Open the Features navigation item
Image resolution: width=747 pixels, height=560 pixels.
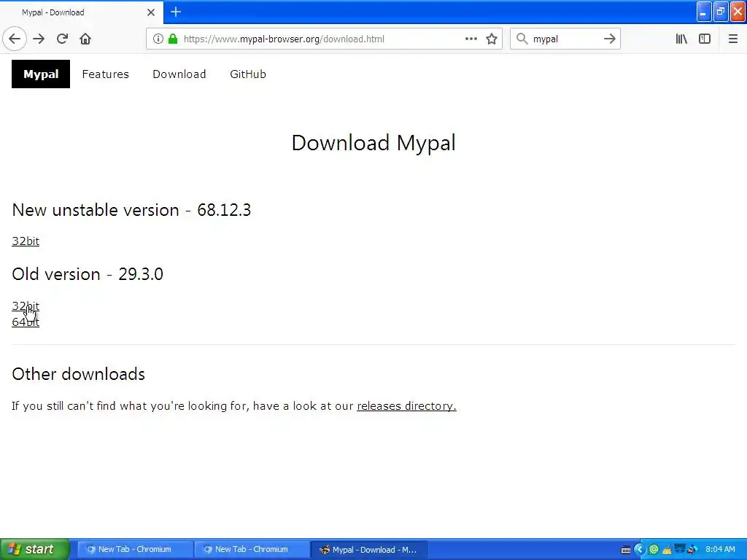pos(105,74)
